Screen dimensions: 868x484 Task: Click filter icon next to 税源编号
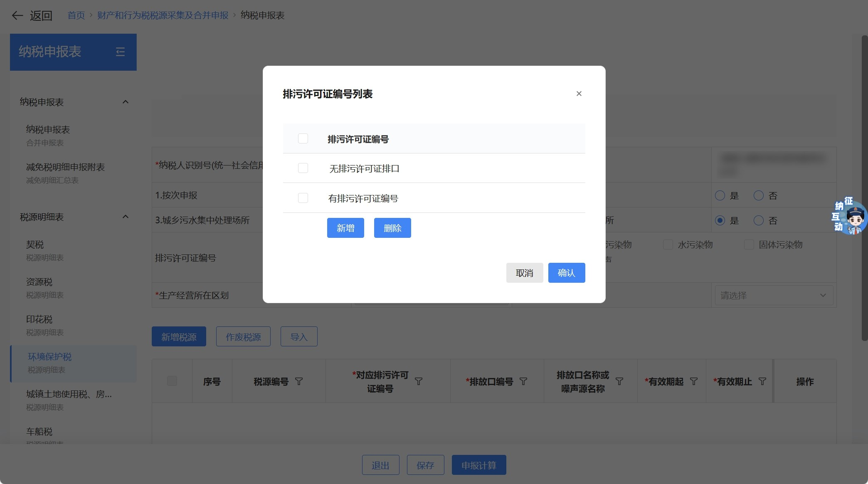pyautogui.click(x=299, y=381)
